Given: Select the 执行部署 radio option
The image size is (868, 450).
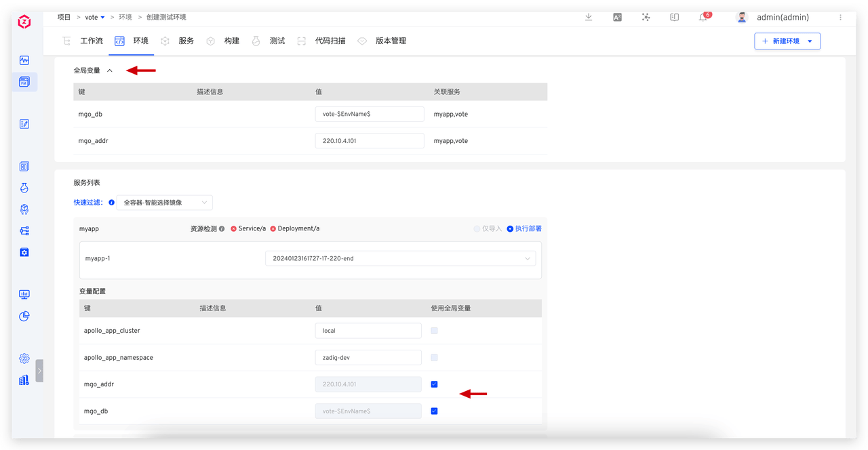Looking at the screenshot, I should click(511, 229).
